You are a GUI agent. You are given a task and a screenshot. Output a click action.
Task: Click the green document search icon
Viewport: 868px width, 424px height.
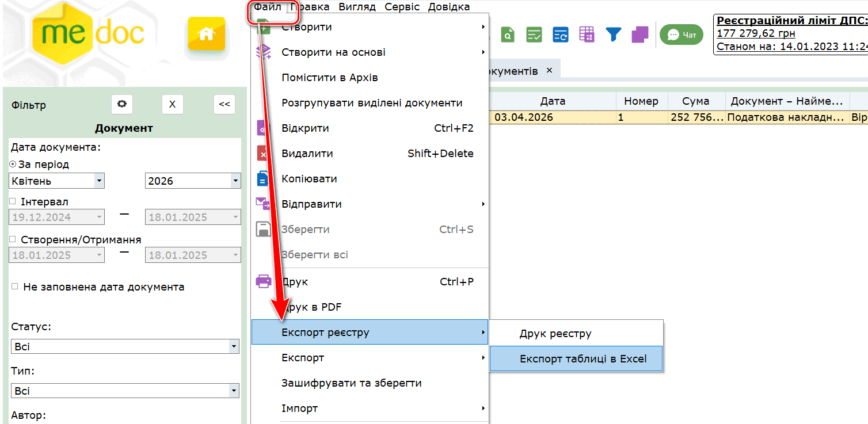pos(507,35)
